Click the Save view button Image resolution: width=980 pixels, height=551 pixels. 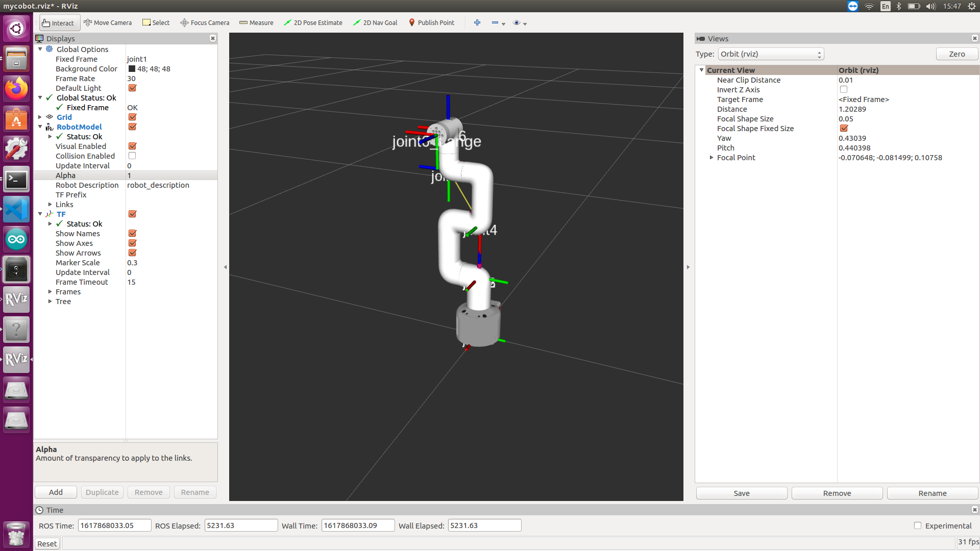point(742,493)
